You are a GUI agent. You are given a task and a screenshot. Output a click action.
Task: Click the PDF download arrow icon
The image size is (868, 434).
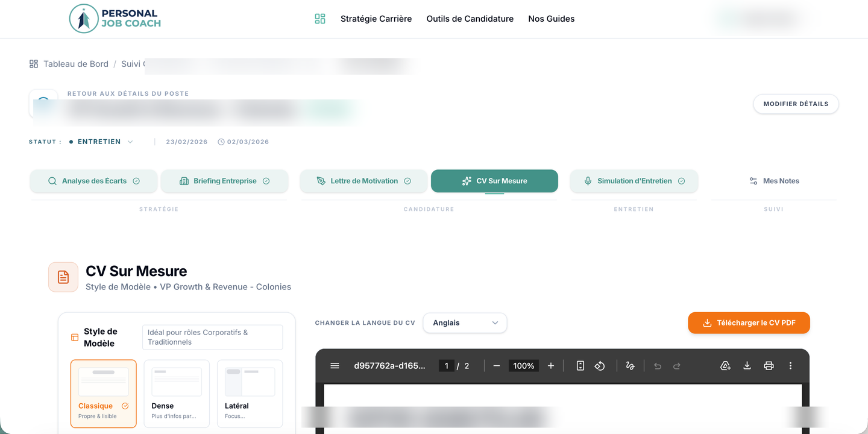pos(747,366)
